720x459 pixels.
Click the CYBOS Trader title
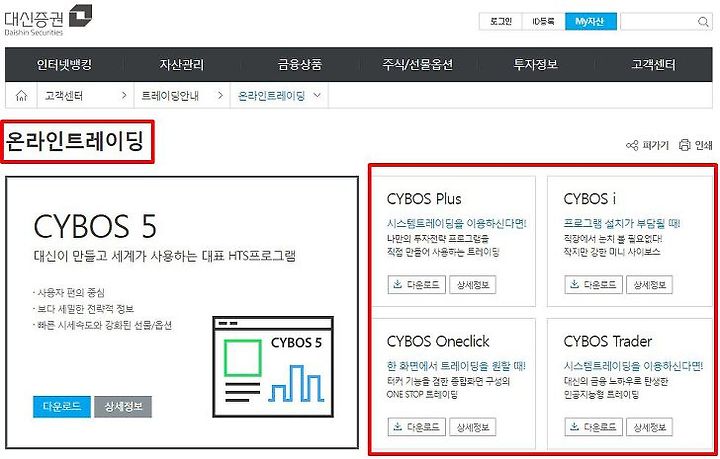pyautogui.click(x=608, y=341)
